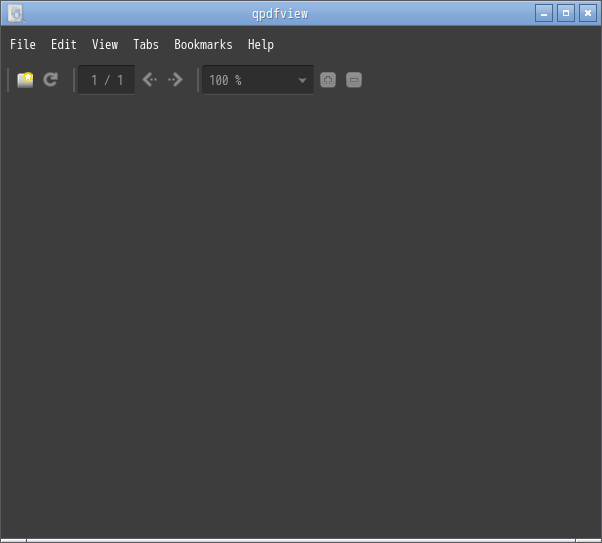The height and width of the screenshot is (543, 602).
Task: Click the qpdfview application icon in title bar
Action: point(16,13)
